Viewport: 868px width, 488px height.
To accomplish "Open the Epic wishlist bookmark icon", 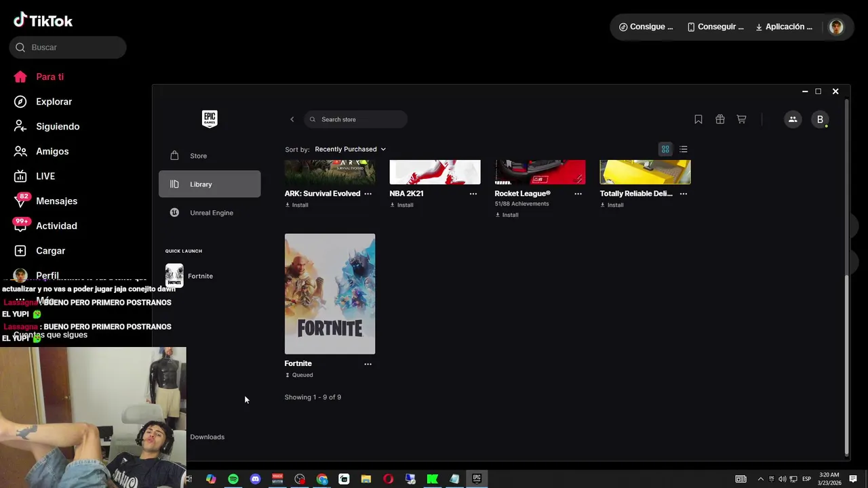I will [x=698, y=119].
